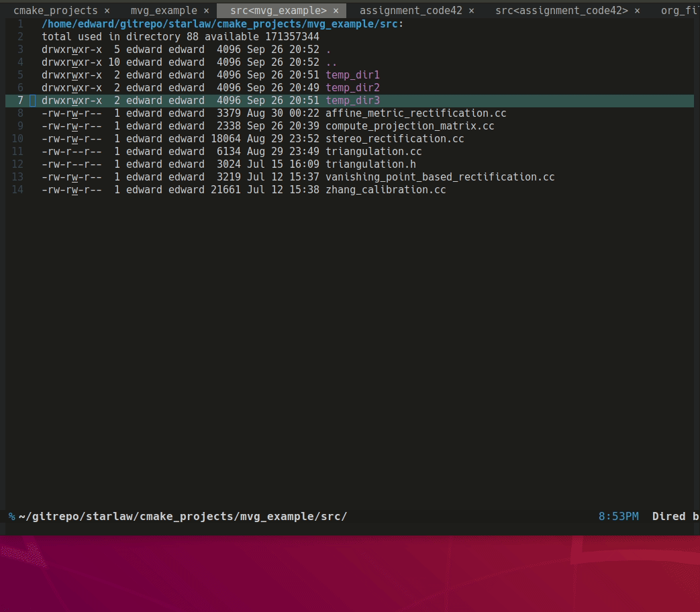Open affine_metric_rectification.cc file
The height and width of the screenshot is (612, 700).
coord(415,113)
